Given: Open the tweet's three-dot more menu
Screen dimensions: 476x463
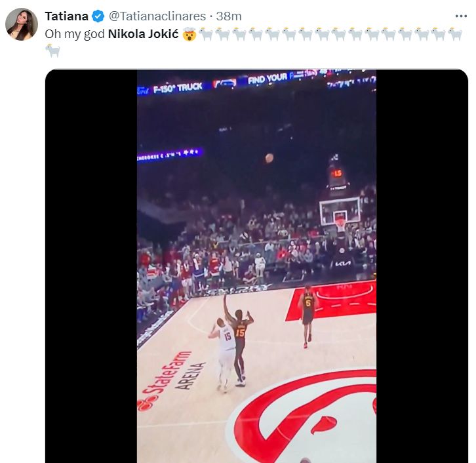Looking at the screenshot, I should [461, 16].
